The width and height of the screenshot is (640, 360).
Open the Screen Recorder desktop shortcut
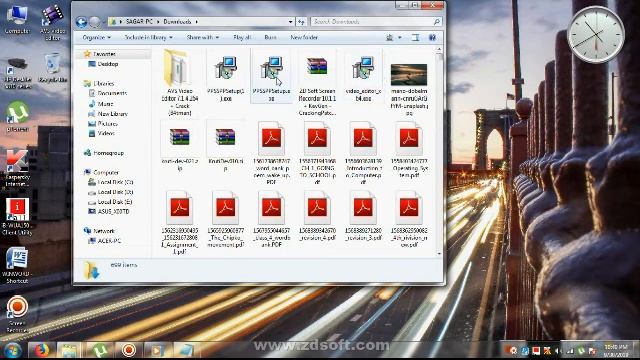coord(17,313)
